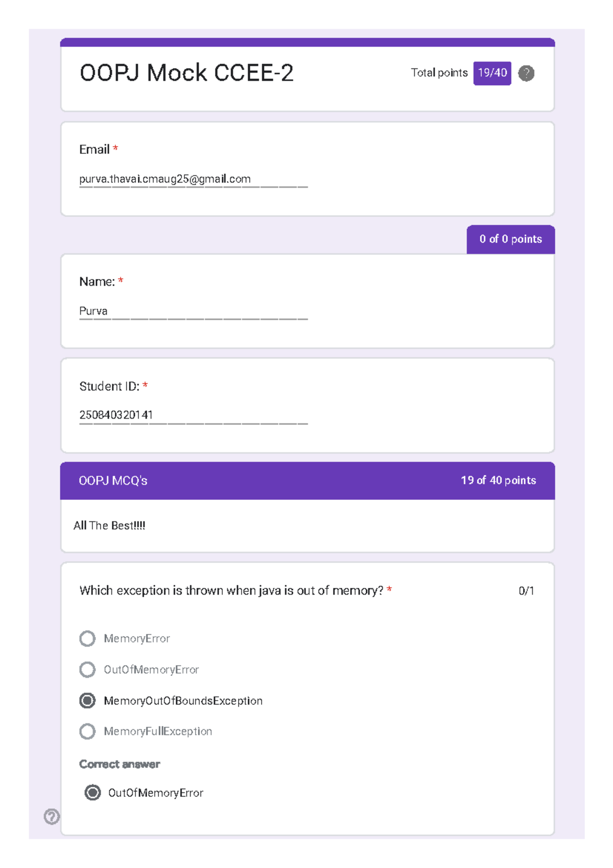Click the 0/1 question score
Viewport: 613px width, 868px height.
[526, 591]
